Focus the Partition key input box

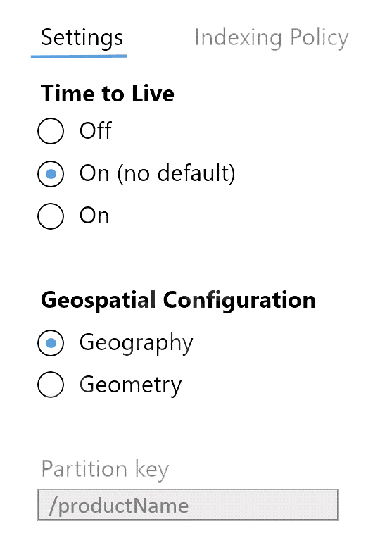point(188,505)
